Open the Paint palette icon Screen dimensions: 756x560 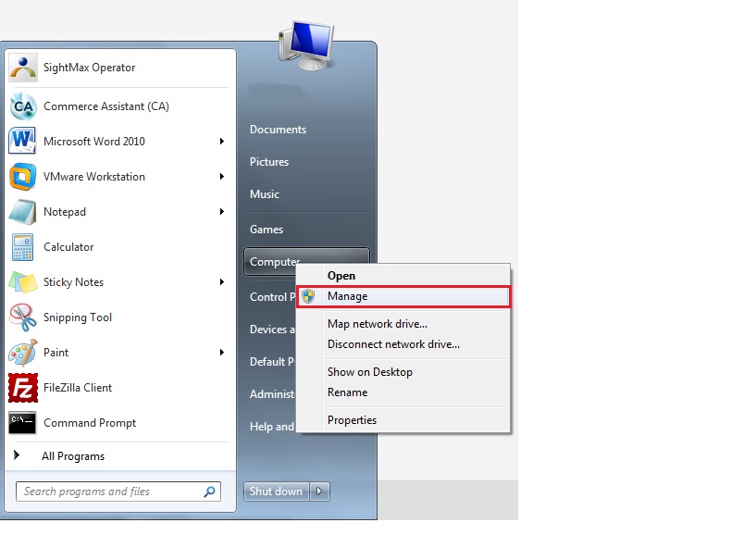22,353
